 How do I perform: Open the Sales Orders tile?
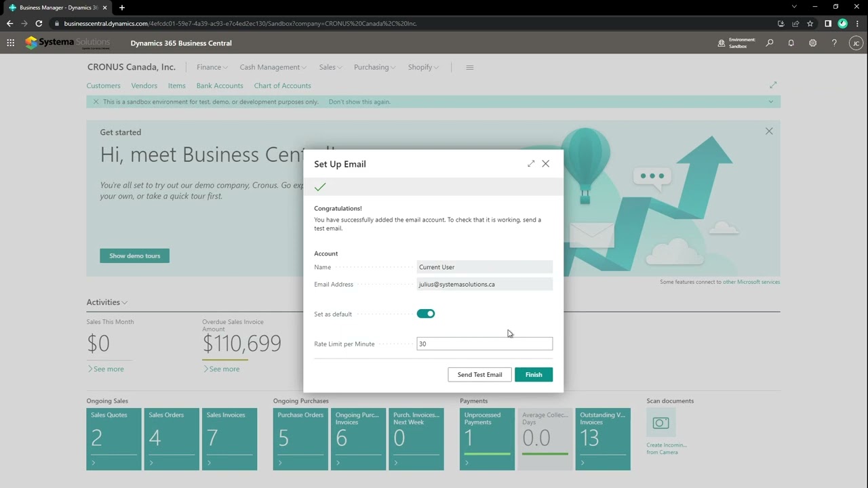[172, 439]
